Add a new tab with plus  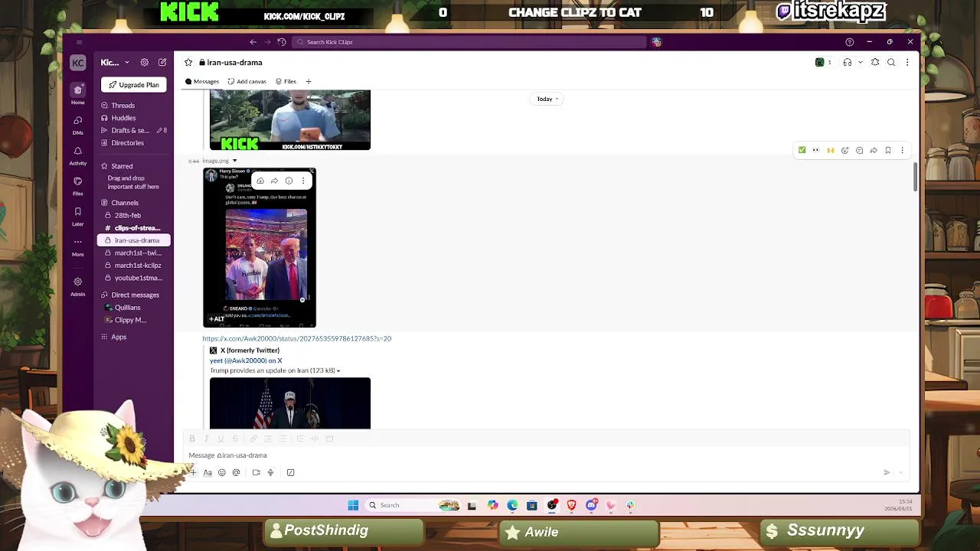(x=309, y=81)
